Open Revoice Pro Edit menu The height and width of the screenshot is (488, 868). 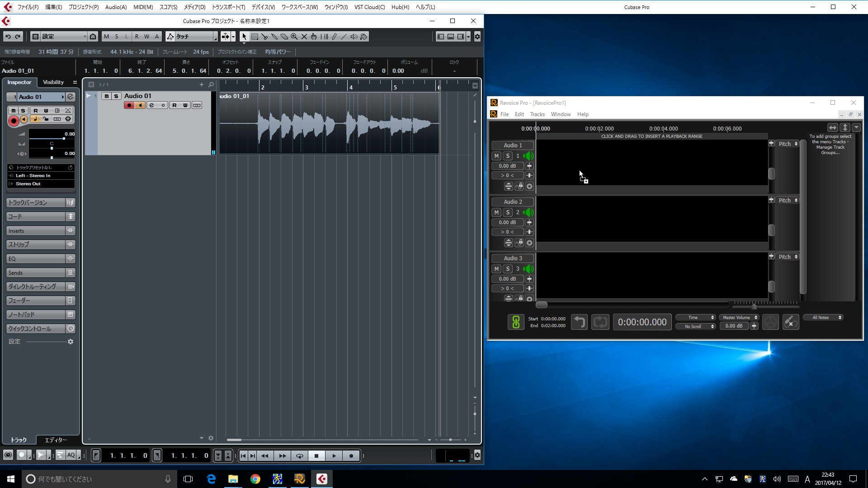click(519, 114)
